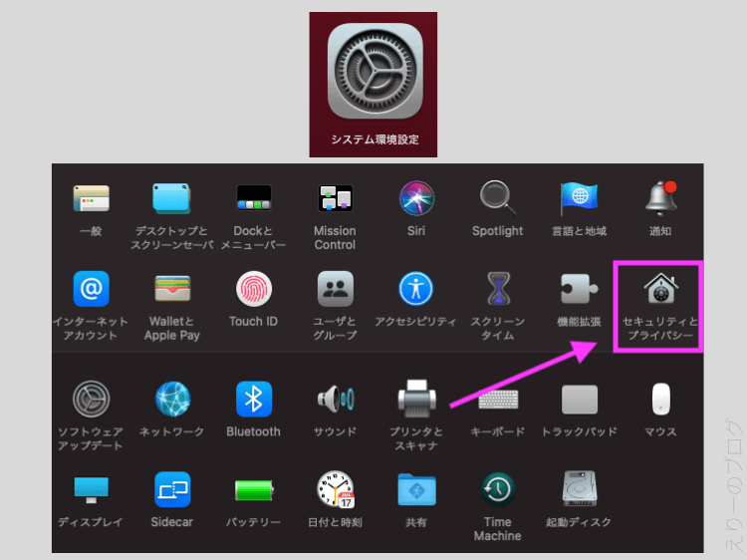Open 共有 folder preferences
This screenshot has width=747, height=560.
tap(416, 489)
